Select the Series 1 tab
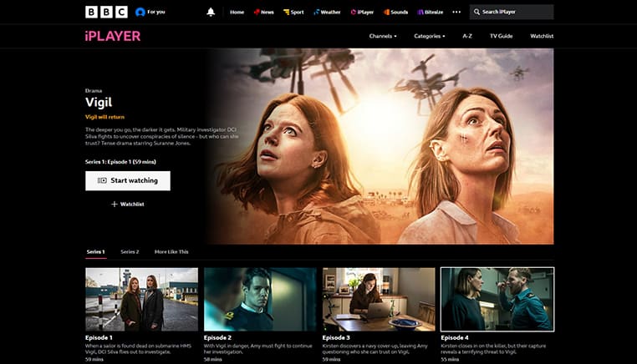637x364 pixels. [x=95, y=251]
